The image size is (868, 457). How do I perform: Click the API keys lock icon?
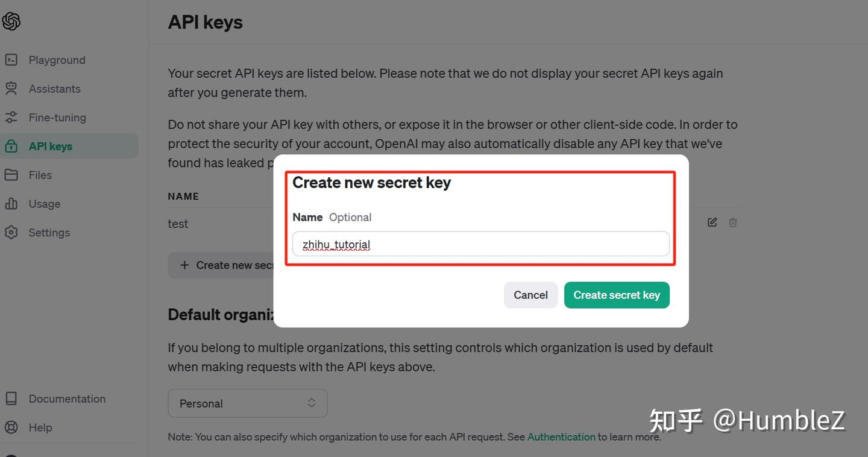11,147
